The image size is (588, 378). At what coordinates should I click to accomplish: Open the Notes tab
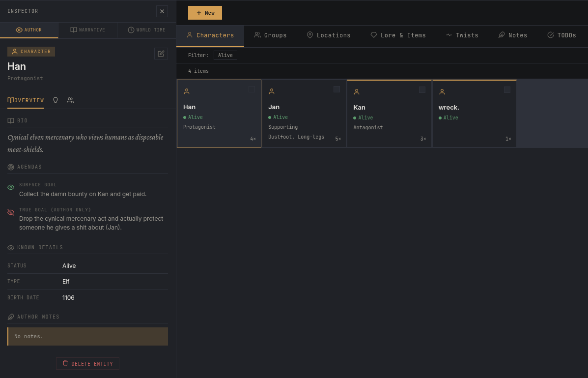[513, 35]
